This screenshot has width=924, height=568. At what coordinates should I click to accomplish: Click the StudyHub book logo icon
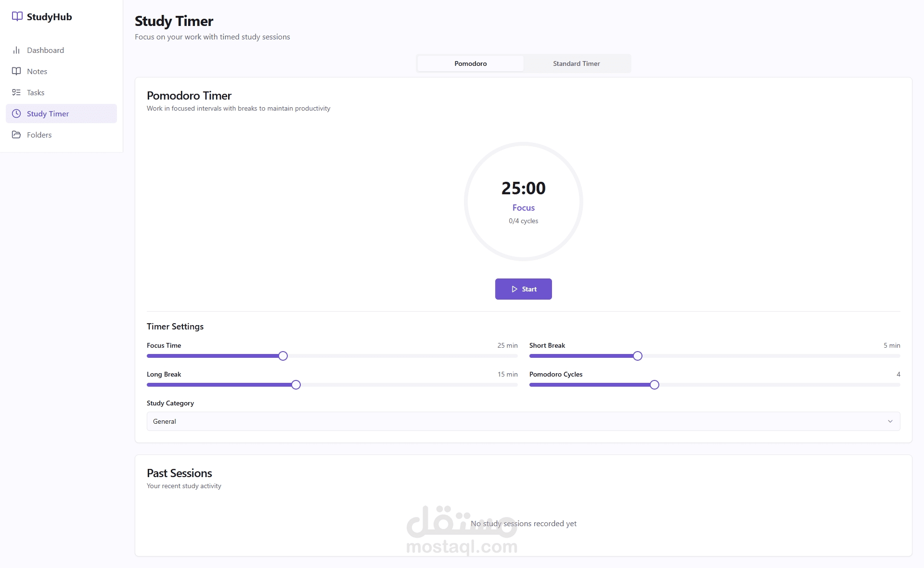click(x=17, y=16)
